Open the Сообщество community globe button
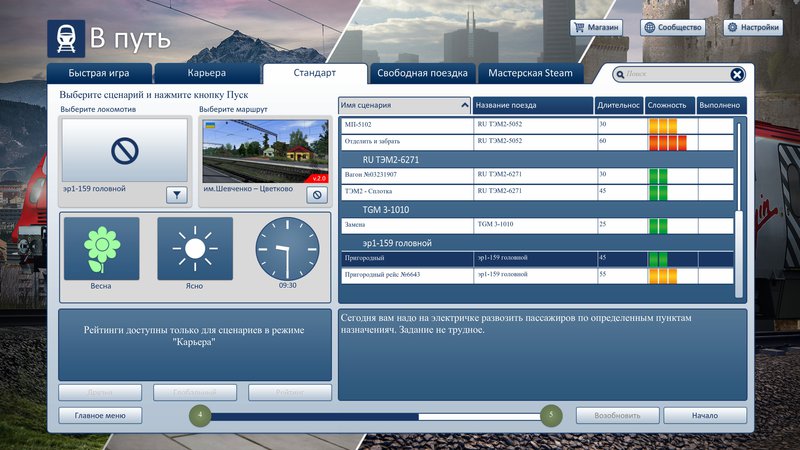800x450 pixels. tap(672, 28)
